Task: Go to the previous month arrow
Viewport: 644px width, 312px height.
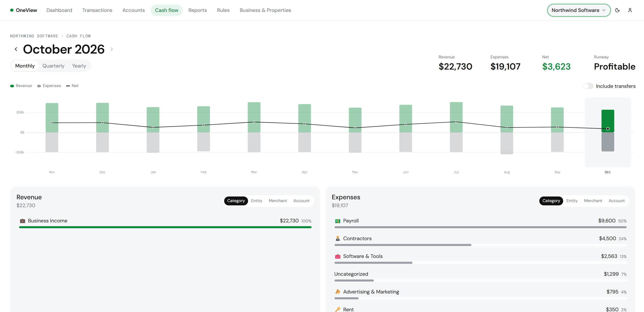Action: pyautogui.click(x=16, y=49)
